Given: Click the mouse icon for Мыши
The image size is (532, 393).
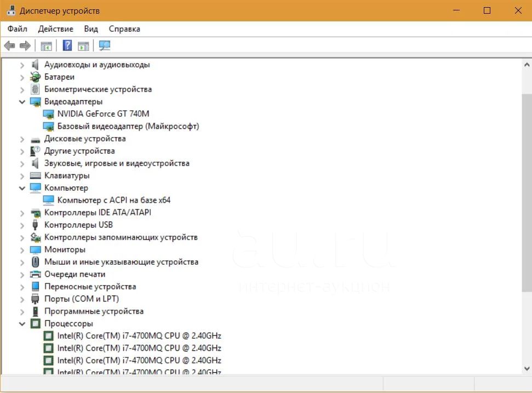Looking at the screenshot, I should pyautogui.click(x=35, y=261).
